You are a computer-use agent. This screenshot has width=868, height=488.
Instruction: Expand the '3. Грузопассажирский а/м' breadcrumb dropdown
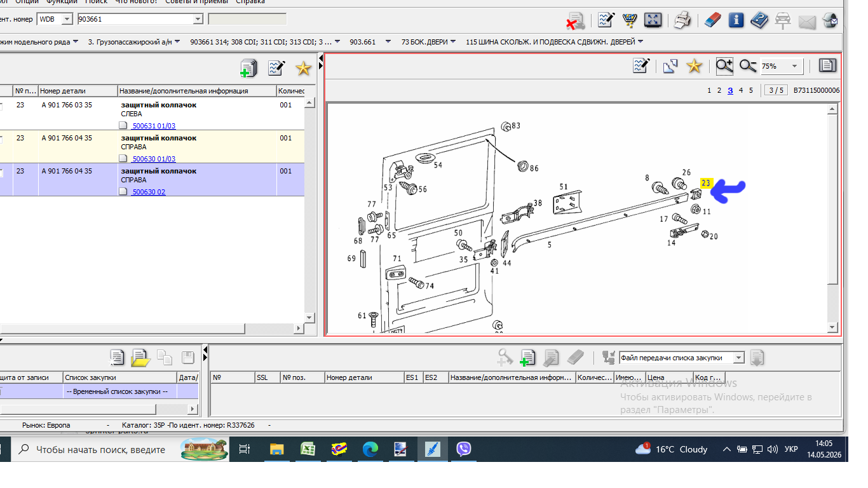[x=178, y=42]
